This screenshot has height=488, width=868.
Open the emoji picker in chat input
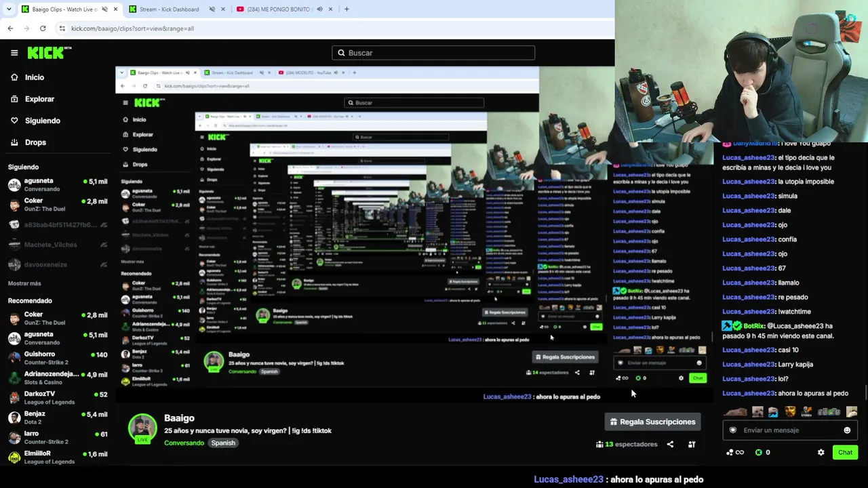[847, 430]
